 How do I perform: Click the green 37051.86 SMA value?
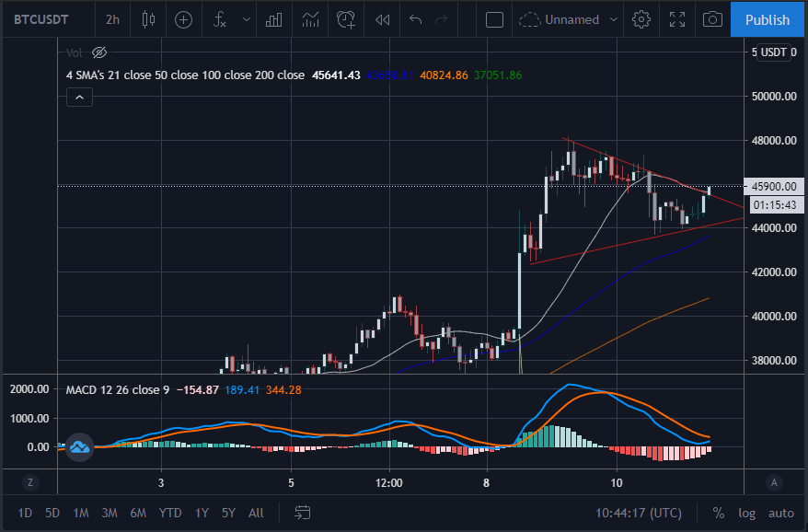click(498, 75)
